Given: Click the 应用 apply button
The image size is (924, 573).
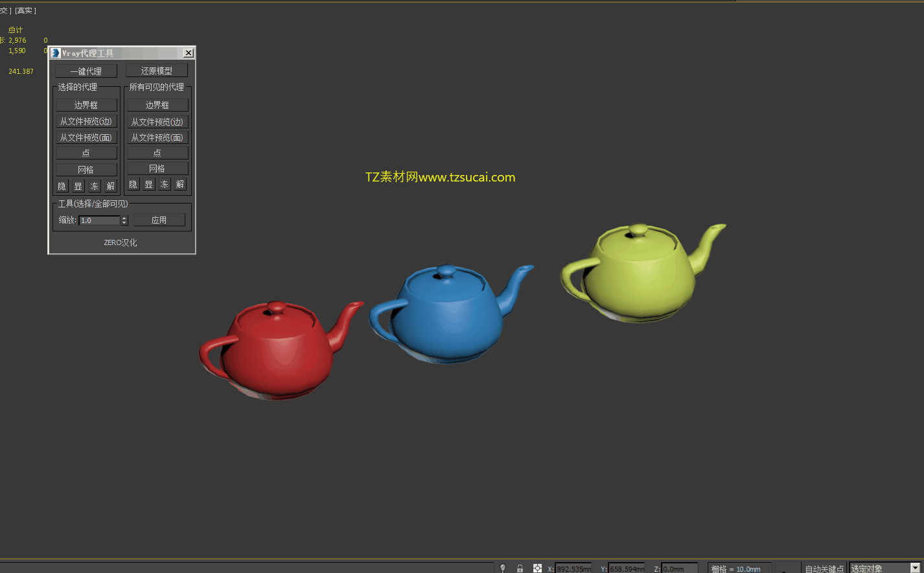Looking at the screenshot, I should point(159,220).
